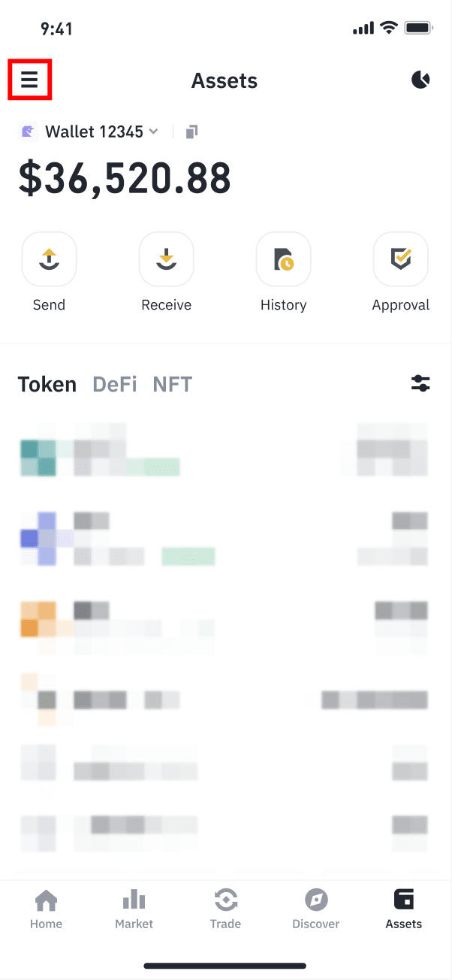
Task: Open the Trade tab
Action: [225, 909]
